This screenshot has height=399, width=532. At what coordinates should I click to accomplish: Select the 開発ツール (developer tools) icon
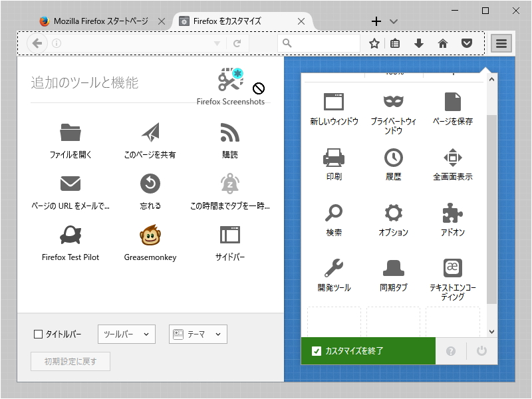point(333,269)
